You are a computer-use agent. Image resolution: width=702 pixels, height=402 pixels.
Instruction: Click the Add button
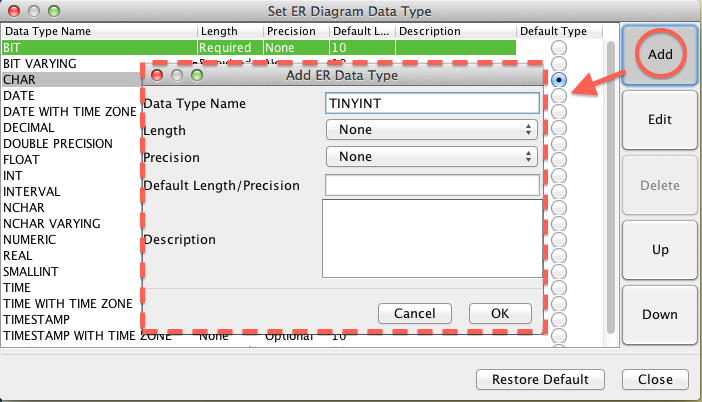[x=659, y=54]
